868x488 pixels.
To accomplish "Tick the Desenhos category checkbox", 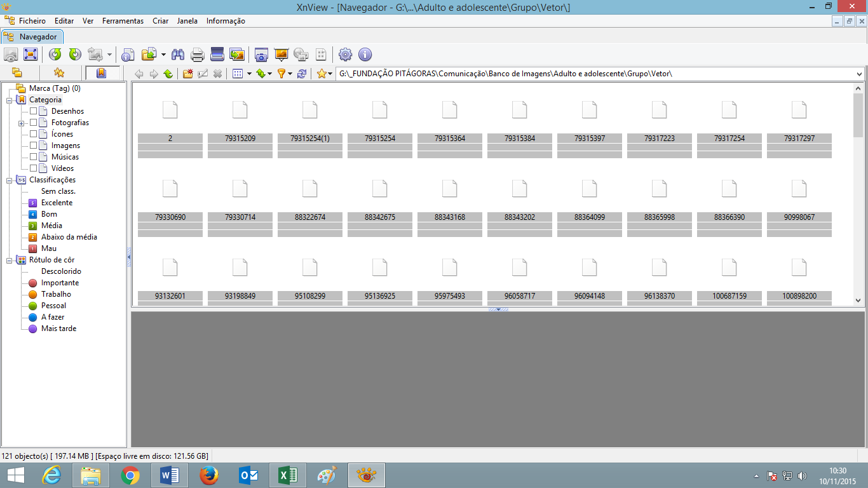I will click(x=34, y=111).
